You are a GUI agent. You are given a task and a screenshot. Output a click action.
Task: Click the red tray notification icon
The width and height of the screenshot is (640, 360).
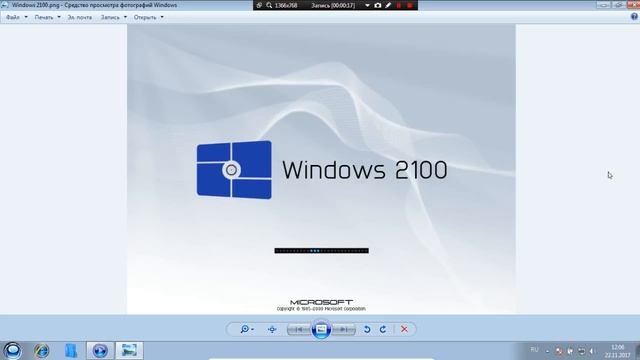(559, 351)
